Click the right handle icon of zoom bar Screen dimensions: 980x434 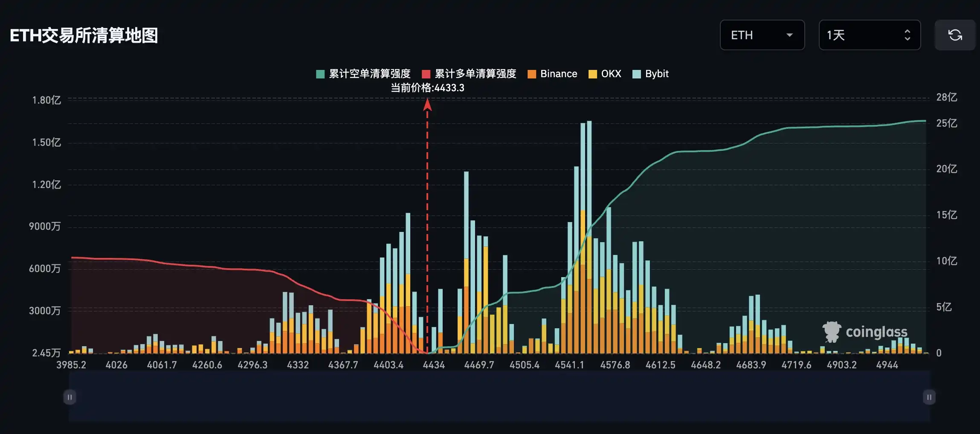tap(929, 397)
